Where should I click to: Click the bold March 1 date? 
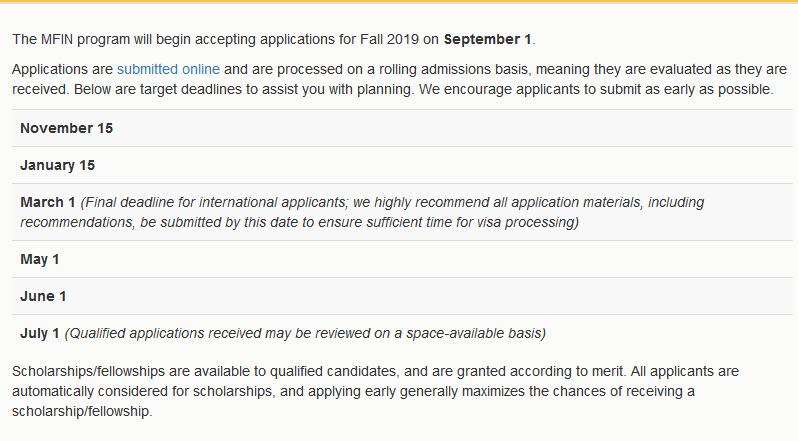tap(47, 203)
